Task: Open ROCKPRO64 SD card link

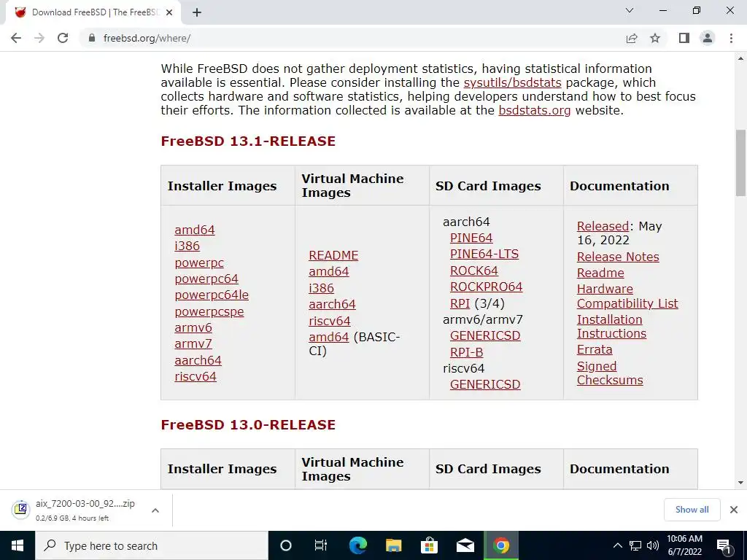Action: (486, 287)
